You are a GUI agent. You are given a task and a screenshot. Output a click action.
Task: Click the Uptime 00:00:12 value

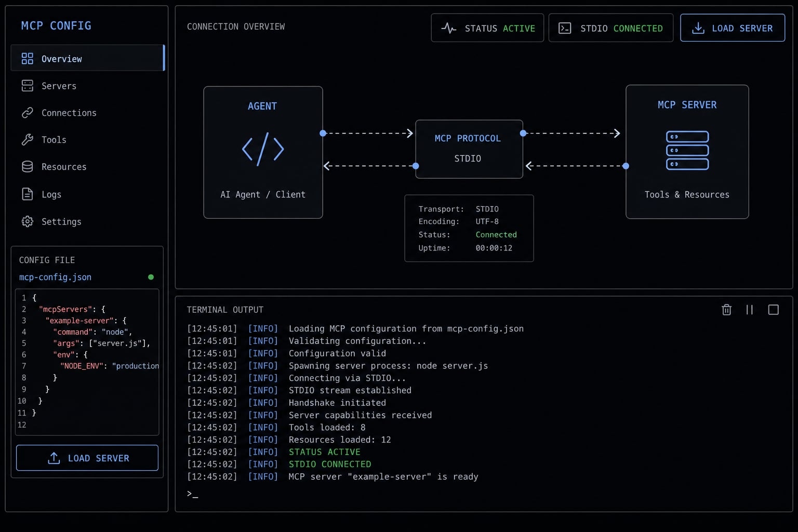(494, 248)
